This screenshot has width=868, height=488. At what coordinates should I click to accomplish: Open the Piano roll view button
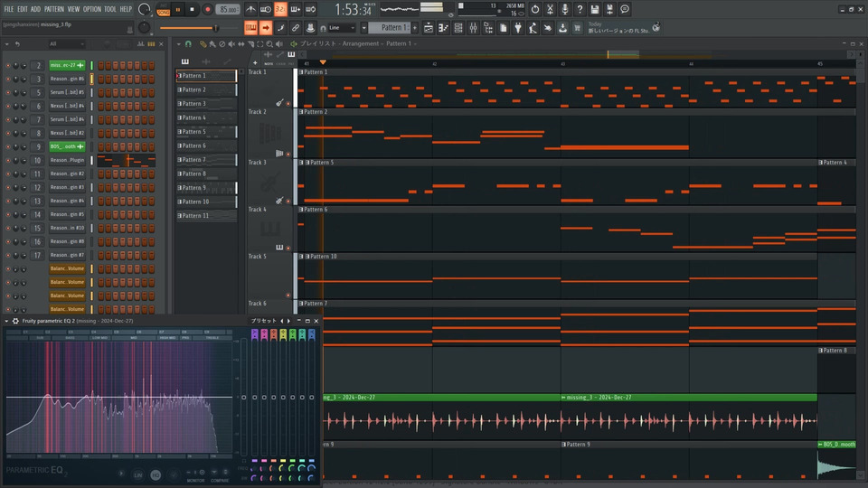click(x=443, y=28)
